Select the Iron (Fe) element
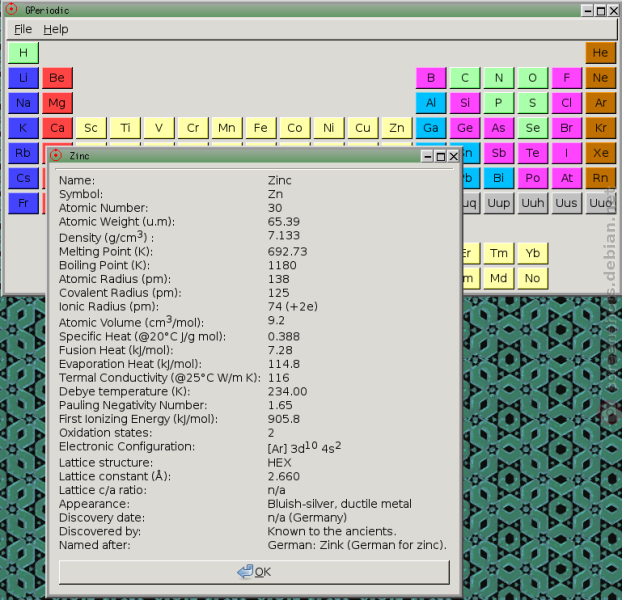 click(261, 128)
